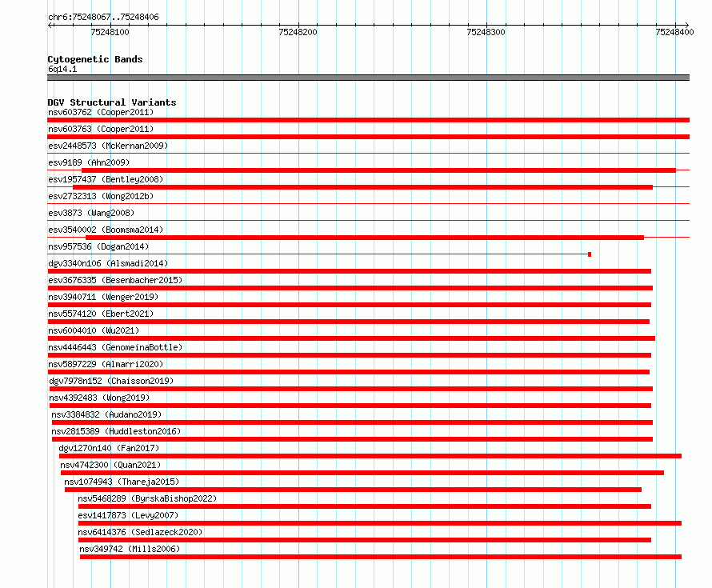Open variant esv9189 (Ahn2009)
Screen dimensions: 712x588
pyautogui.click(x=89, y=162)
